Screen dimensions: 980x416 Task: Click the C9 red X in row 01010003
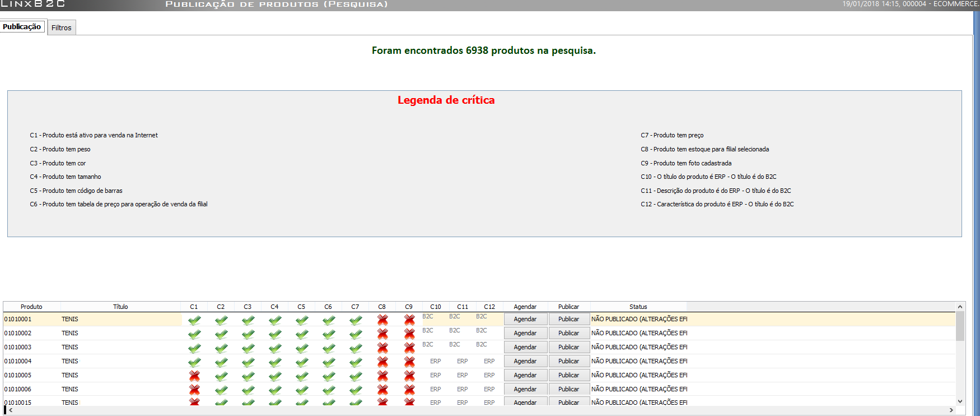pyautogui.click(x=409, y=348)
